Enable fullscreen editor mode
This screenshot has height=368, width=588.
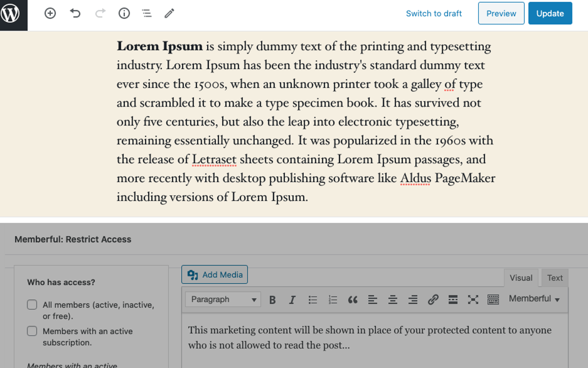[473, 300]
